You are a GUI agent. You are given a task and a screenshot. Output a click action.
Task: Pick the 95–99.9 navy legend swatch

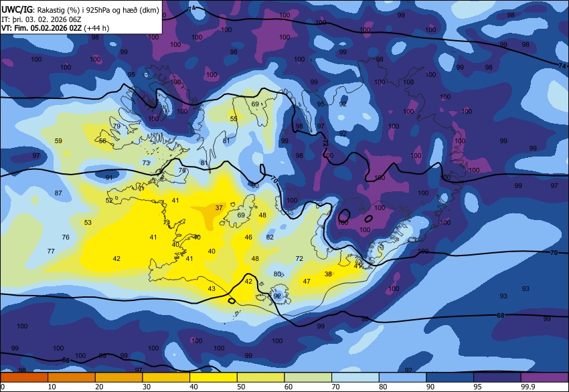click(x=497, y=377)
